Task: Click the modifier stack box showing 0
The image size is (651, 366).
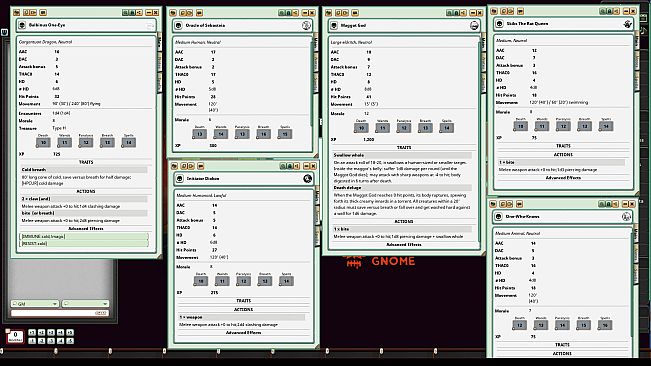Action: (15, 336)
